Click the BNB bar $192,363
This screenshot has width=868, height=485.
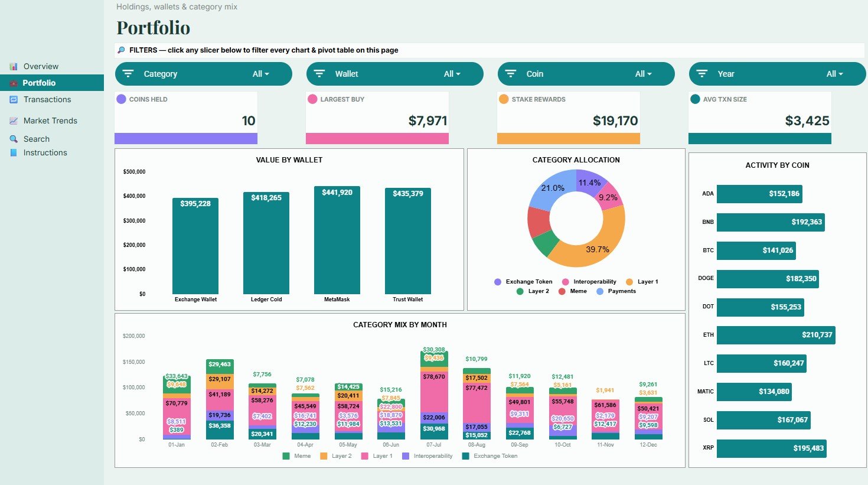(771, 222)
